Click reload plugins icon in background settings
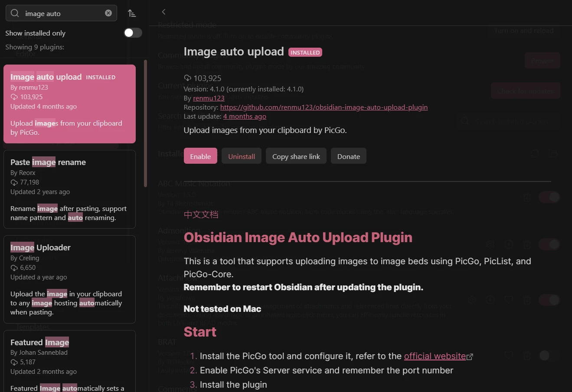The image size is (572, 392). pyautogui.click(x=535, y=153)
